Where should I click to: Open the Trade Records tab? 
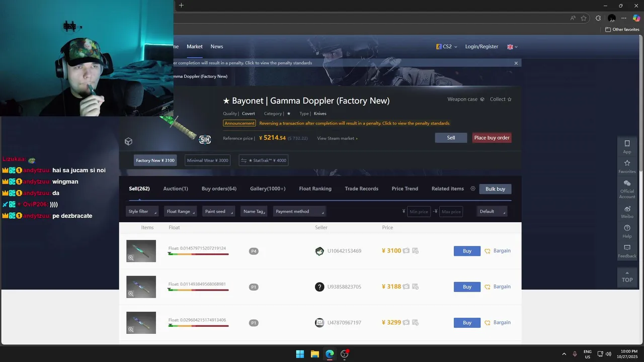click(361, 189)
